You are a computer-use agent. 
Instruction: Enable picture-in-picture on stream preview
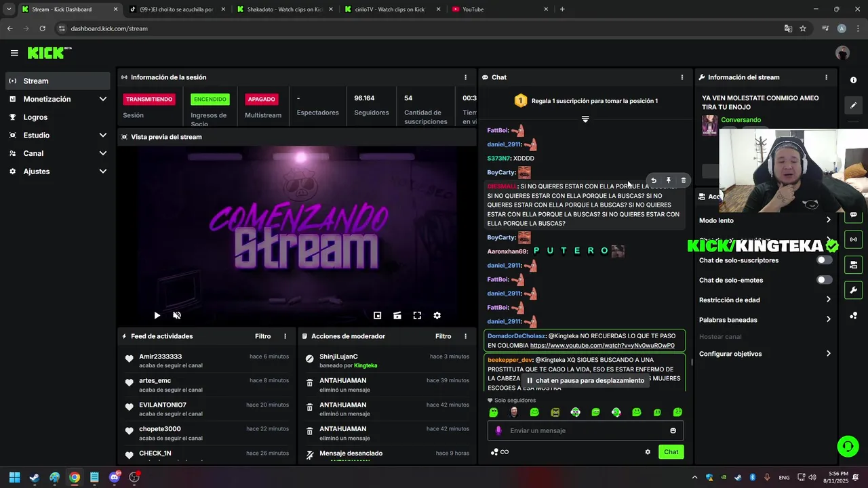[378, 315]
